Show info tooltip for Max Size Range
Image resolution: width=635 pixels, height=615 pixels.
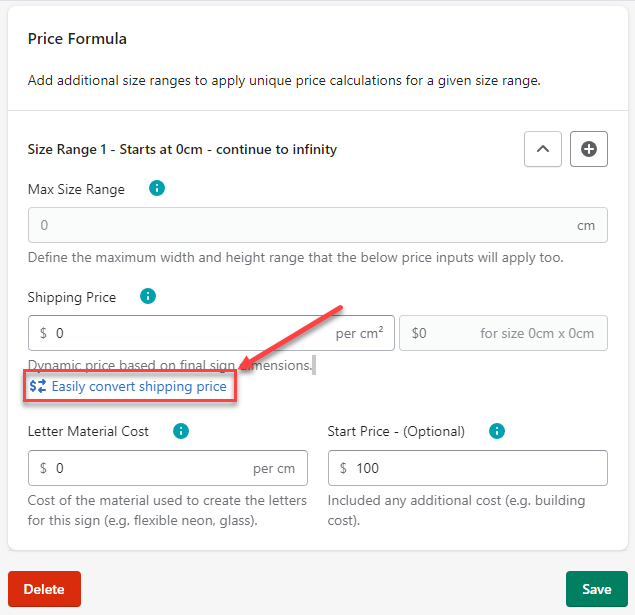pos(157,188)
